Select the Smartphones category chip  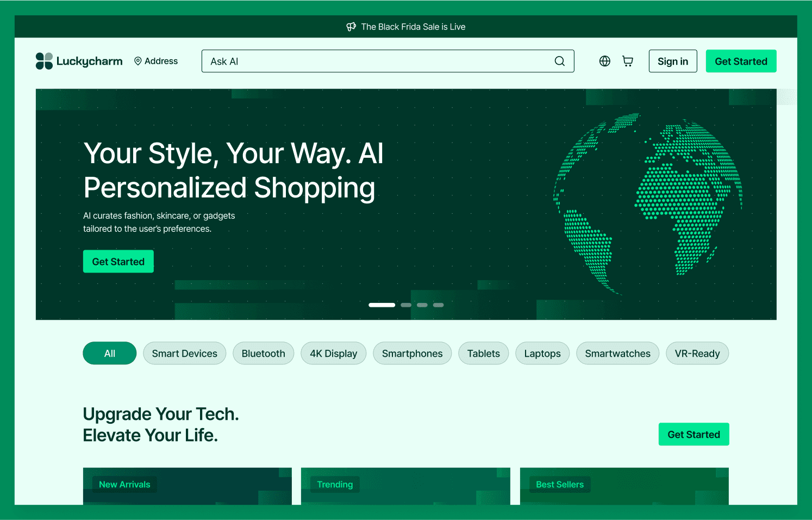coord(412,354)
